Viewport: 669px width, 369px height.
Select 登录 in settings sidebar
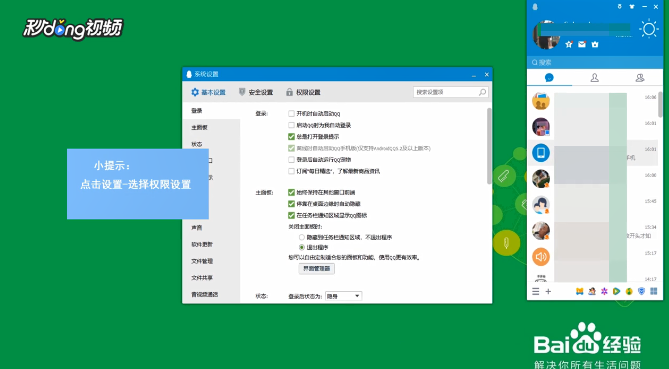pyautogui.click(x=211, y=111)
